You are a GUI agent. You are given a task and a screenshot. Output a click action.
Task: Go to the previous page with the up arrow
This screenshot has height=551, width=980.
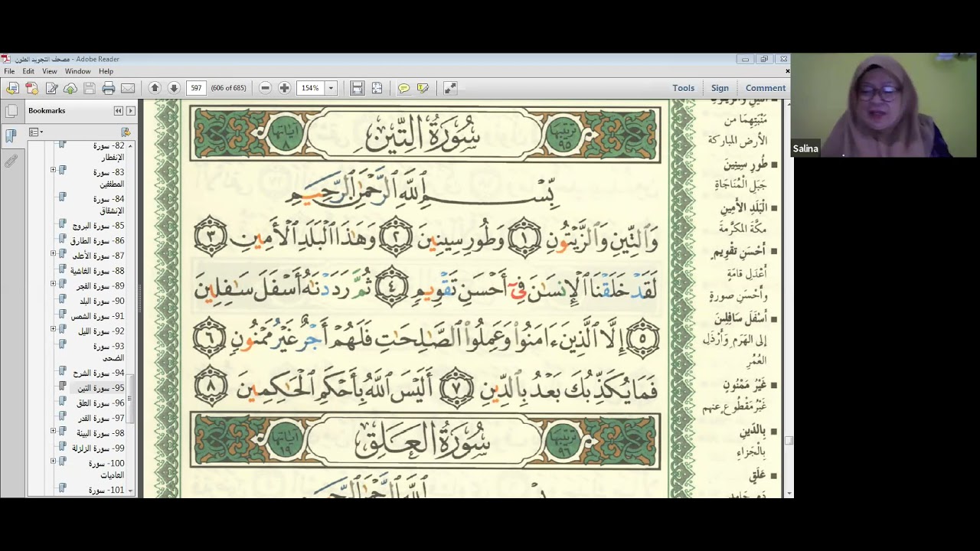click(x=155, y=88)
